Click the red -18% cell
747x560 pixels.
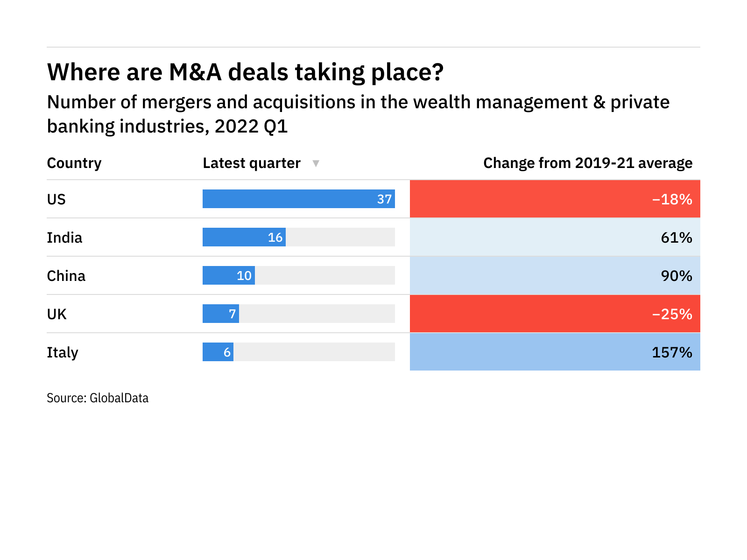point(555,199)
